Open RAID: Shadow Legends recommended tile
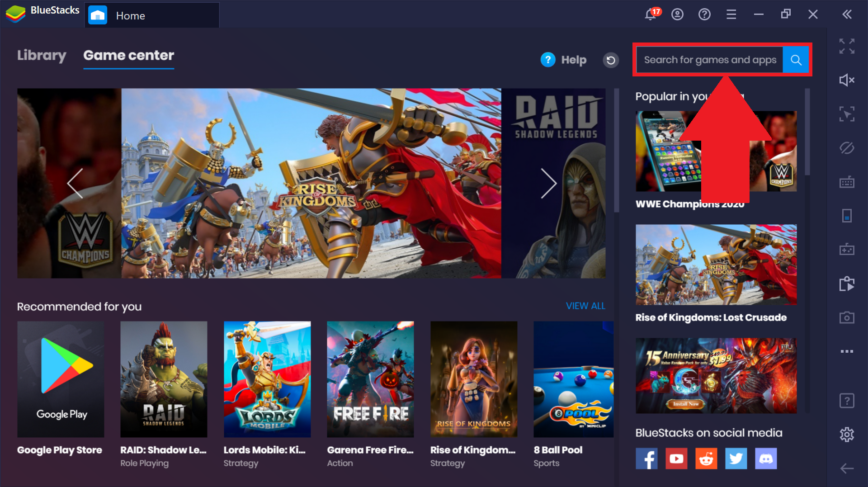Viewport: 868px width, 487px height. click(x=164, y=379)
